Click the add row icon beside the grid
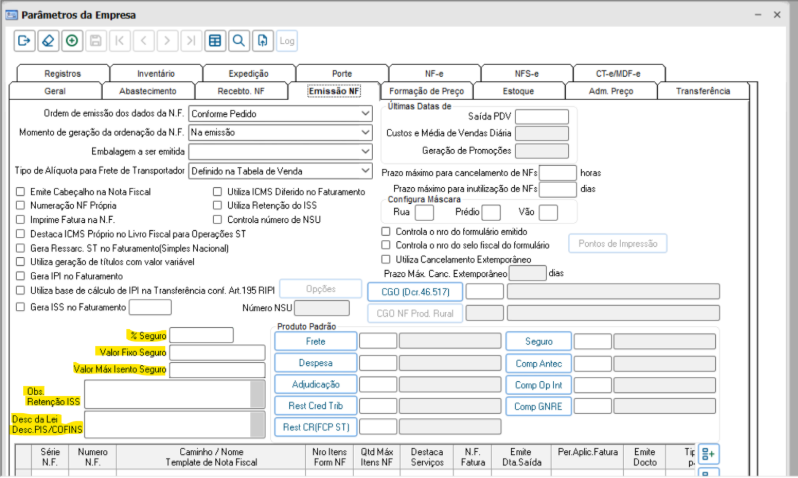The height and width of the screenshot is (478, 798). (x=708, y=454)
